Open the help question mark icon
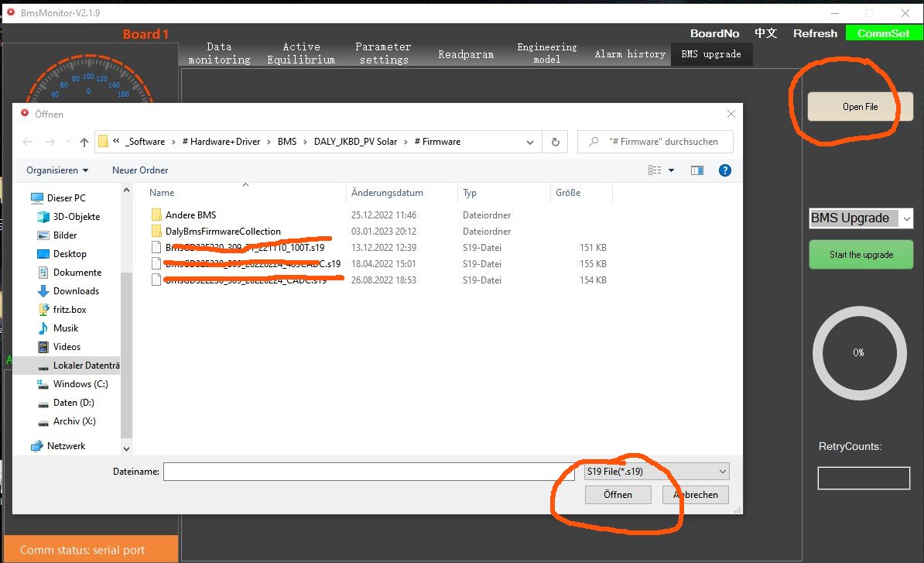This screenshot has height=563, width=924. click(724, 170)
